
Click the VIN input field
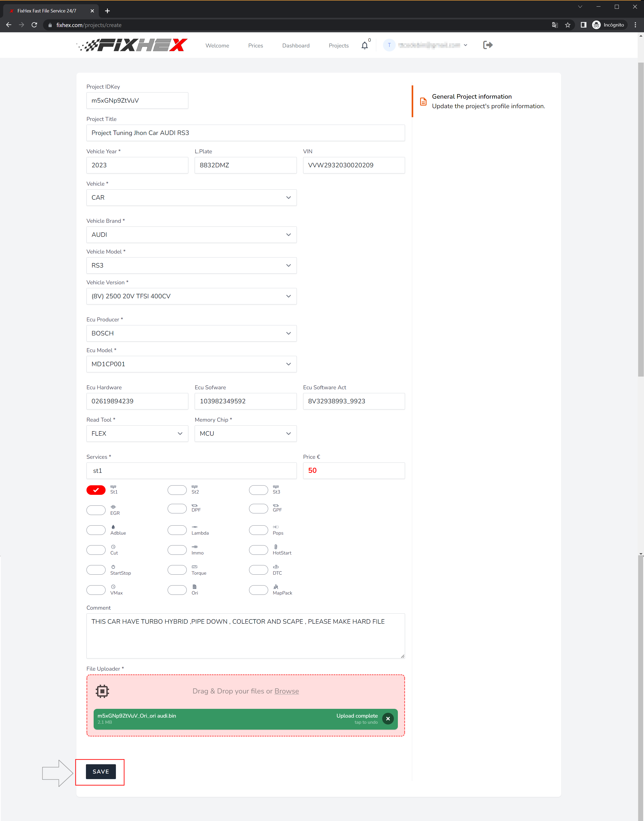pos(354,165)
